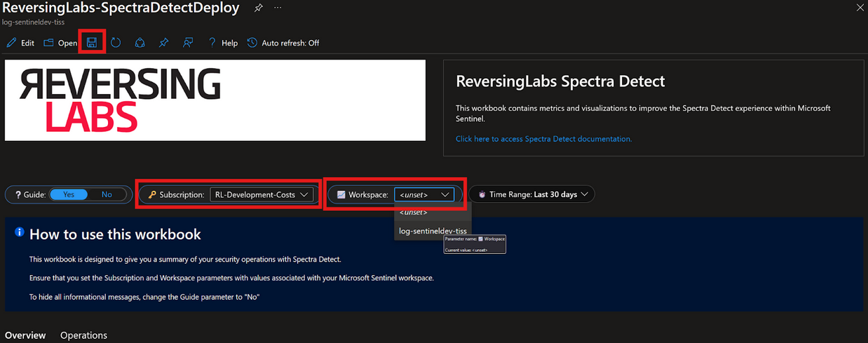868x343 pixels.
Task: Click link to Spectra Detect documentation
Action: 543,139
